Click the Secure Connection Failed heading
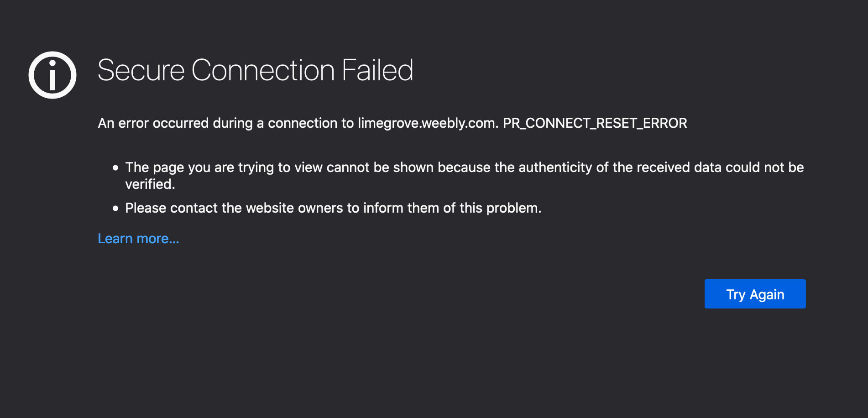 point(256,70)
